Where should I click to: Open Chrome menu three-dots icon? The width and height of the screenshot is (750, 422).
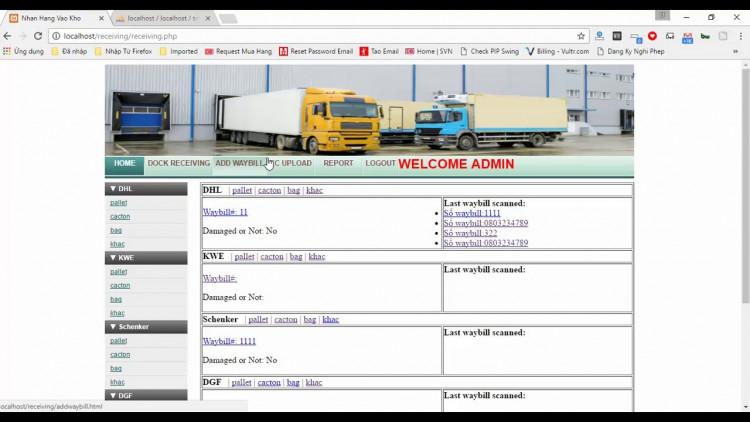740,36
